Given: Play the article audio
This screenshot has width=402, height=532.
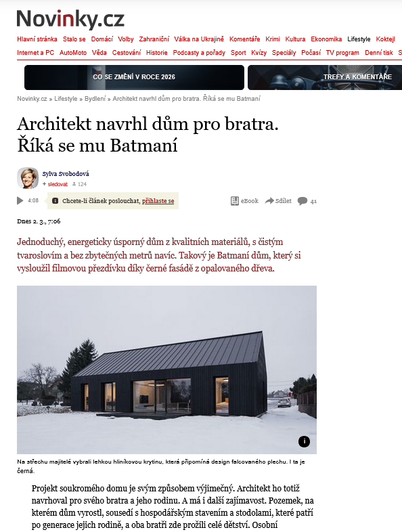Looking at the screenshot, I should (x=20, y=200).
